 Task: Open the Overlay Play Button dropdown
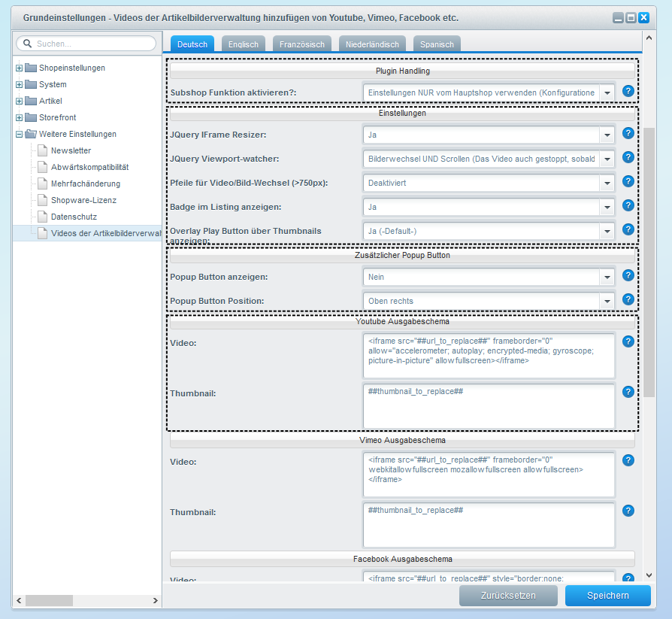click(x=607, y=231)
